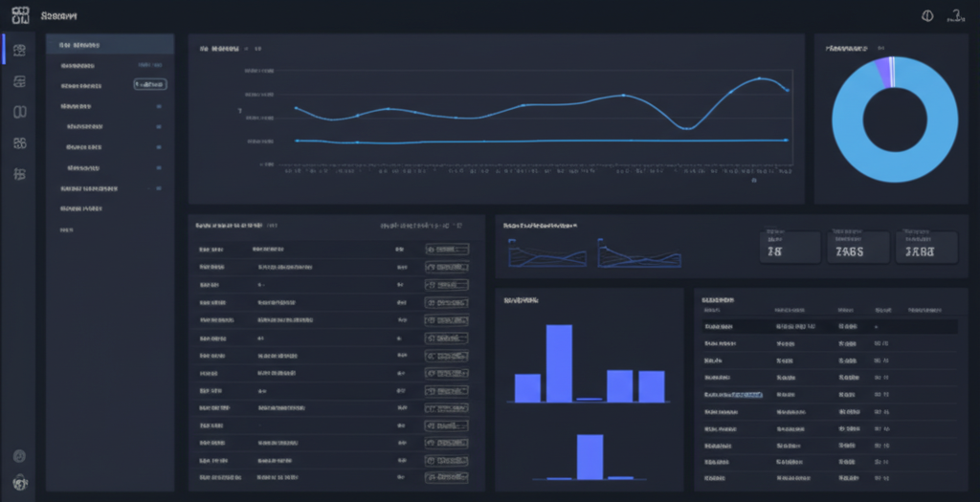
Task: Click the action button in the first table row
Action: point(447,250)
